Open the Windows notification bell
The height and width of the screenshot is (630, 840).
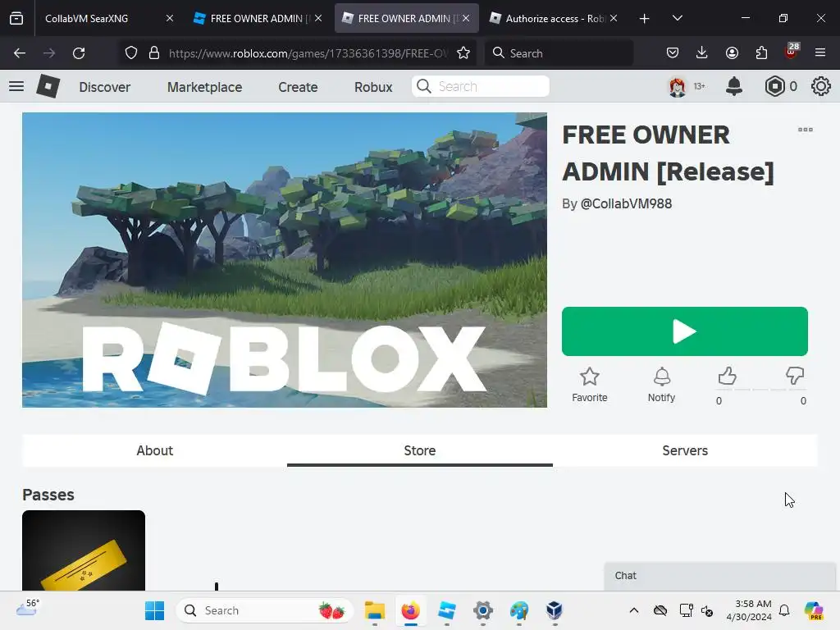pyautogui.click(x=784, y=610)
